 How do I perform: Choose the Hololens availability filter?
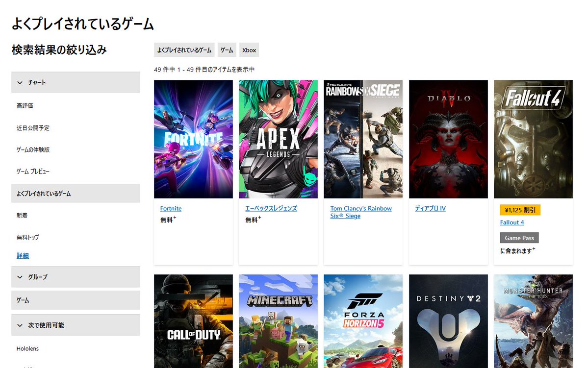pos(28,348)
